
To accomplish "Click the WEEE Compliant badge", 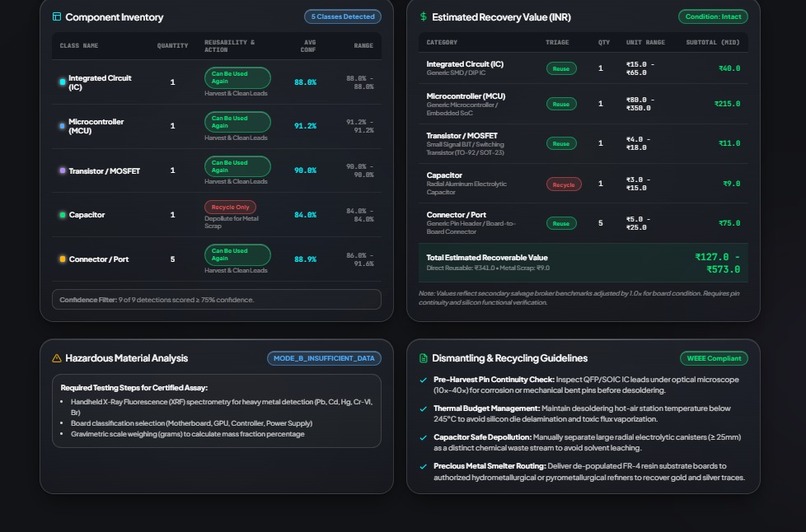I will 714,358.
